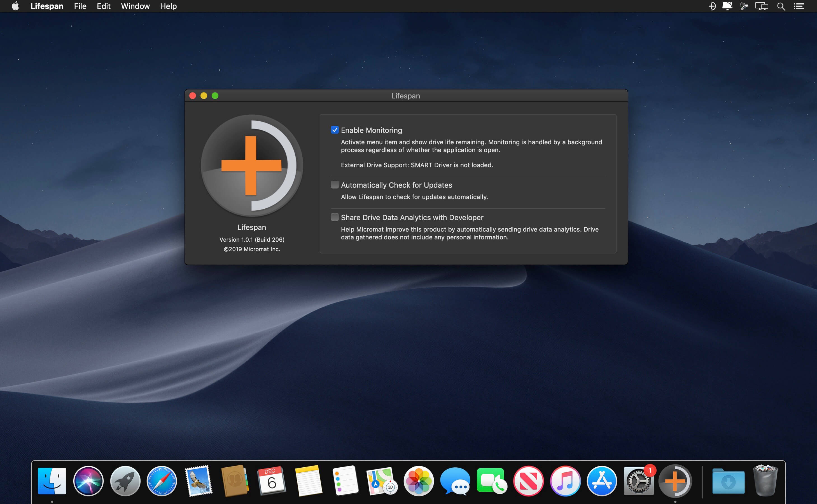This screenshot has height=504, width=817.
Task: Click the Lifespan menu bar status icon
Action: [712, 6]
